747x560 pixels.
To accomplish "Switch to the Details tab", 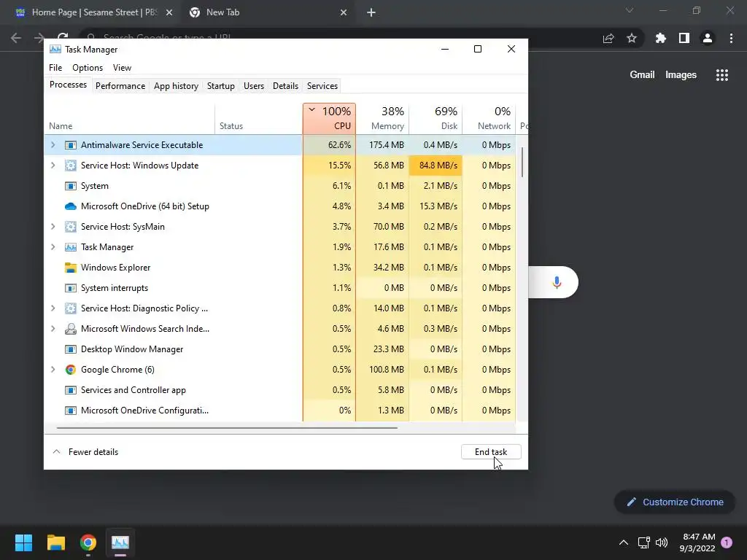I will click(285, 86).
